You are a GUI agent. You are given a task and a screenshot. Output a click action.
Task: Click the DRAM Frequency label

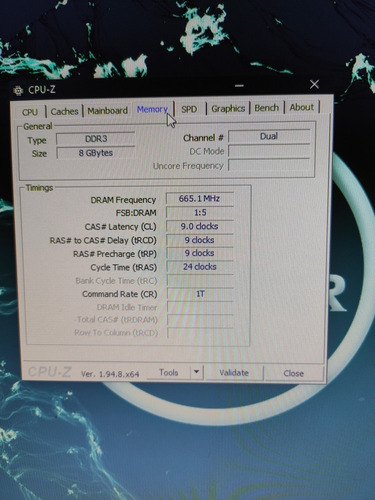coord(123,200)
